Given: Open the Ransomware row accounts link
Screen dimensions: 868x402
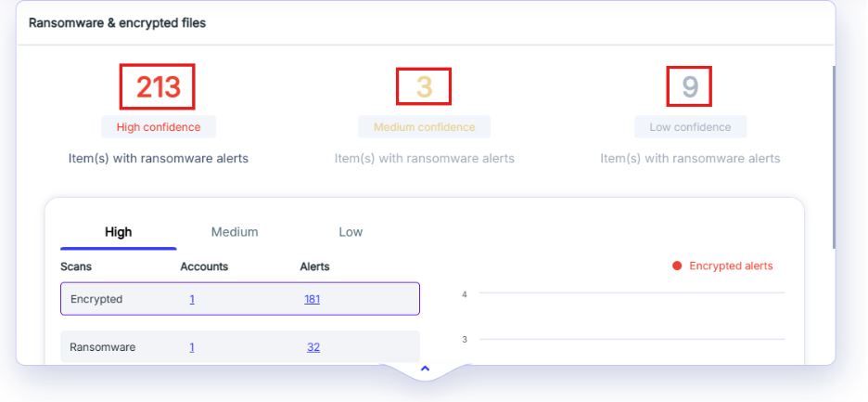Looking at the screenshot, I should [x=192, y=347].
